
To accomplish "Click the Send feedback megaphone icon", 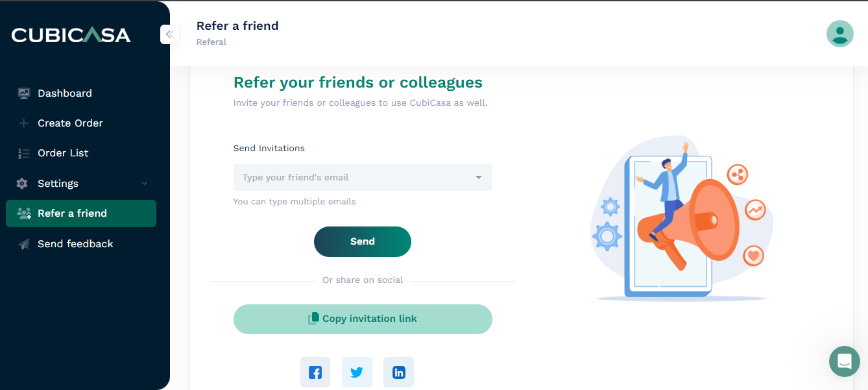I will pyautogui.click(x=24, y=243).
